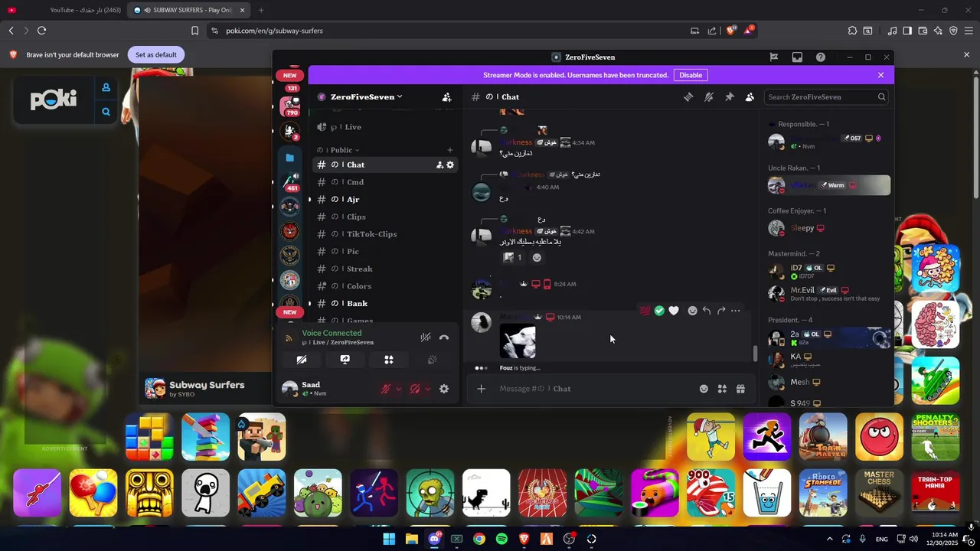Open the attachment plus button
Image resolution: width=980 pixels, height=551 pixels.
click(x=481, y=389)
